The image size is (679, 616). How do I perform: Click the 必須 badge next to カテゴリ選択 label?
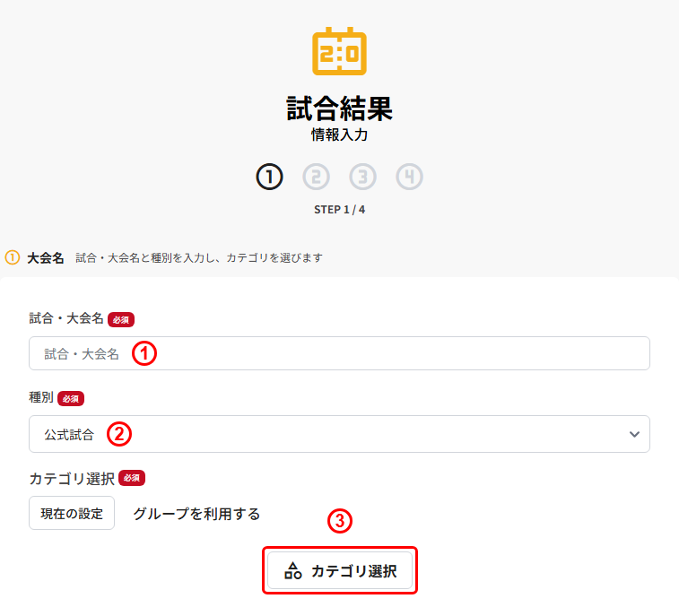(x=132, y=478)
